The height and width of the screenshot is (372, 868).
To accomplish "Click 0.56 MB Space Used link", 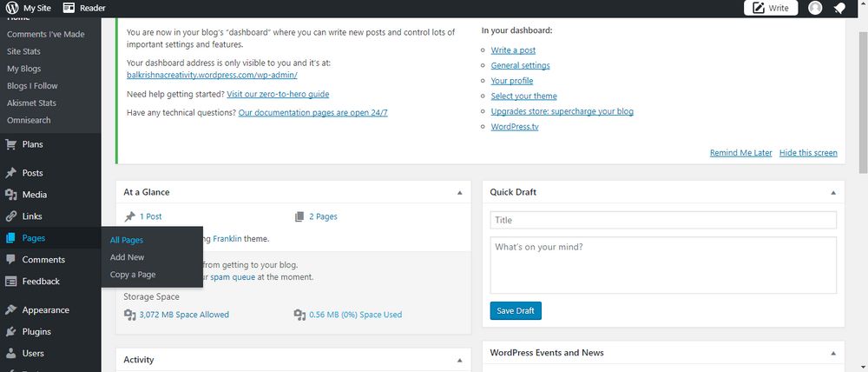I will pos(355,315).
